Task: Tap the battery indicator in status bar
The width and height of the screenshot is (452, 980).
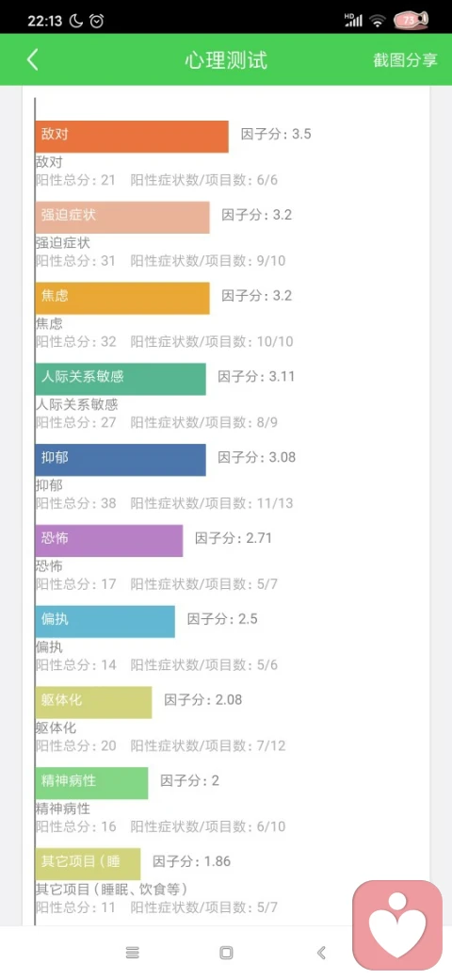Action: [411, 21]
